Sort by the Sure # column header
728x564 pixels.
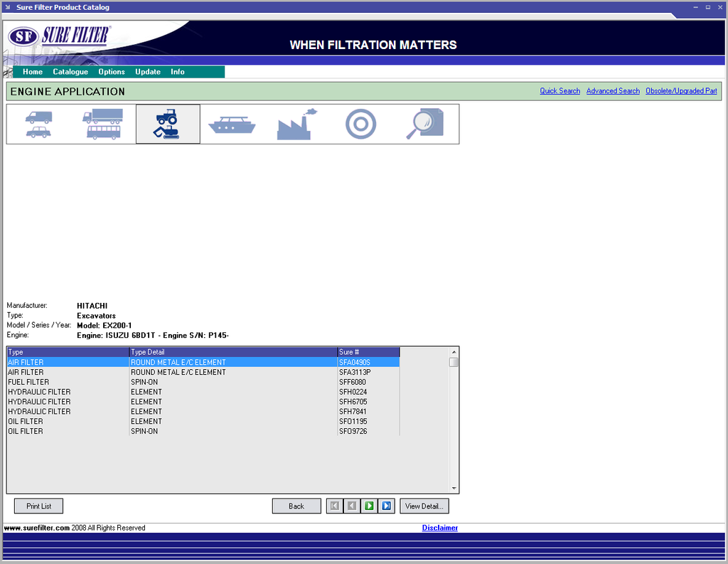[x=368, y=352]
